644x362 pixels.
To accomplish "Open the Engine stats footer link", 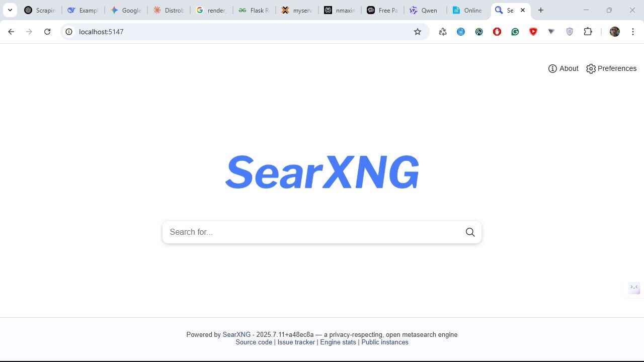I will 338,342.
